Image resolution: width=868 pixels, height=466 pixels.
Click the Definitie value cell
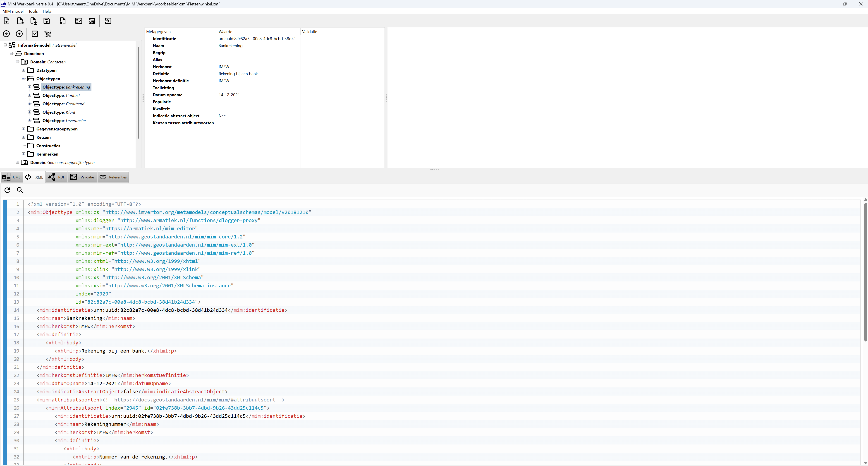click(x=258, y=74)
